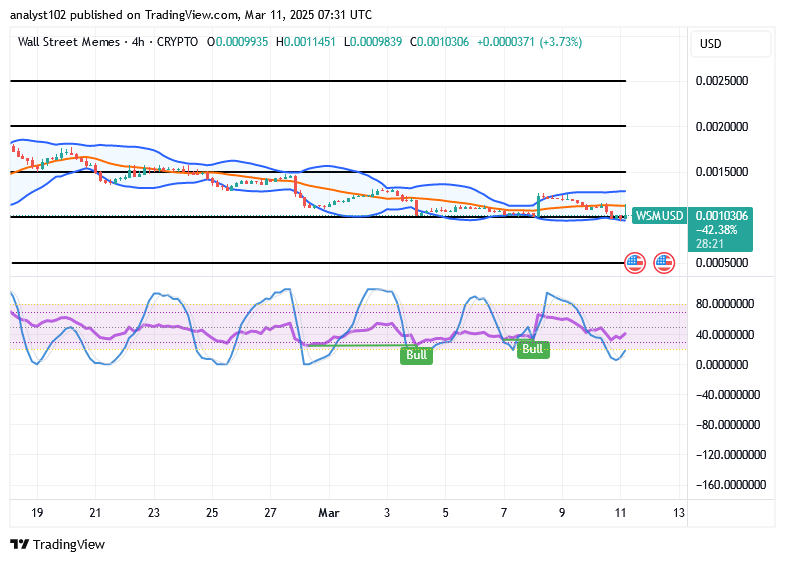Click the Wall Street Memes symbol title

pos(69,42)
